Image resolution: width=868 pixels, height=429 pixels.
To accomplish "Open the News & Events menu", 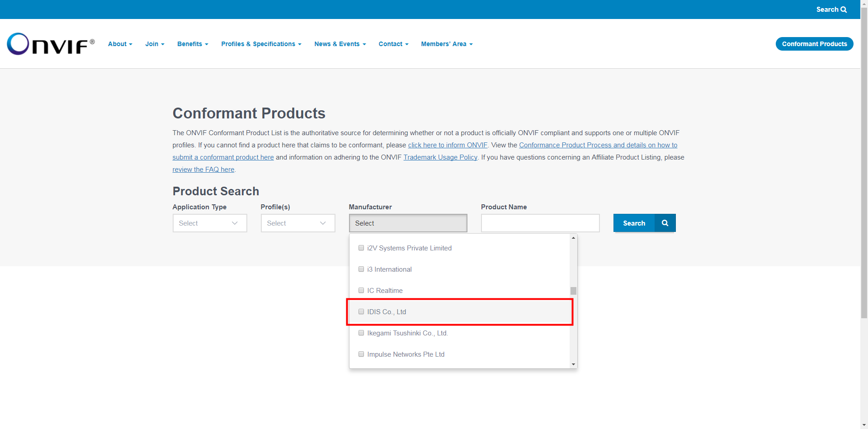I will click(x=340, y=44).
